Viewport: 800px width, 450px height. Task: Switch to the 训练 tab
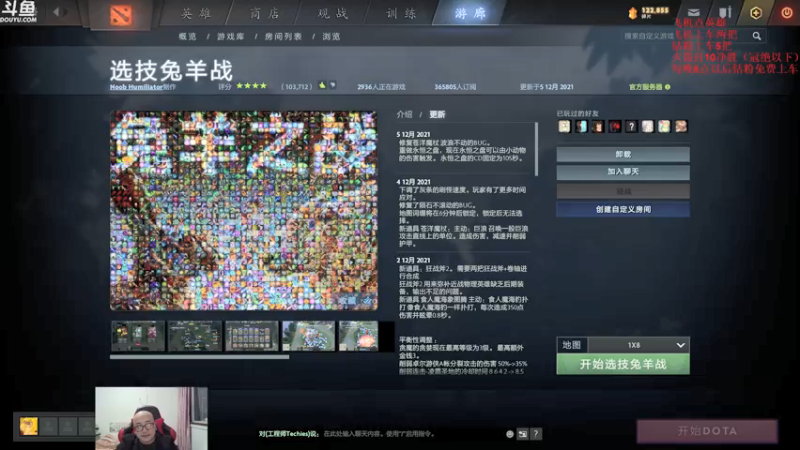pyautogui.click(x=401, y=13)
